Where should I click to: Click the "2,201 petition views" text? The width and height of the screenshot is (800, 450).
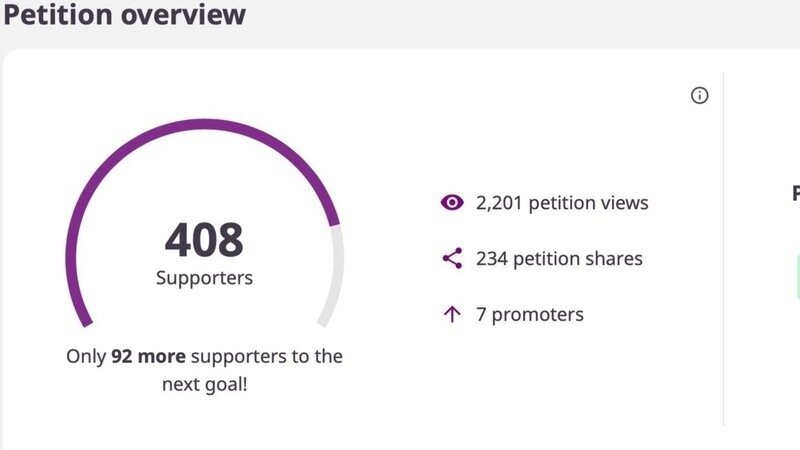point(562,203)
